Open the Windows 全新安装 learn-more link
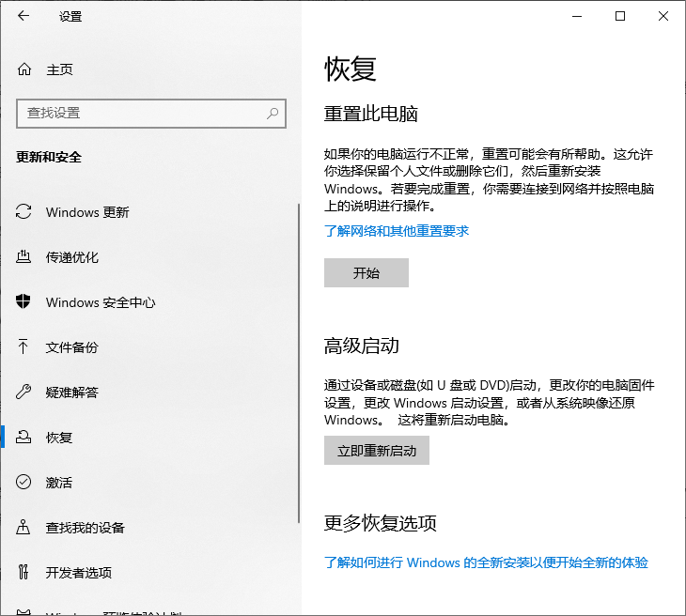This screenshot has width=686, height=616. pyautogui.click(x=486, y=562)
